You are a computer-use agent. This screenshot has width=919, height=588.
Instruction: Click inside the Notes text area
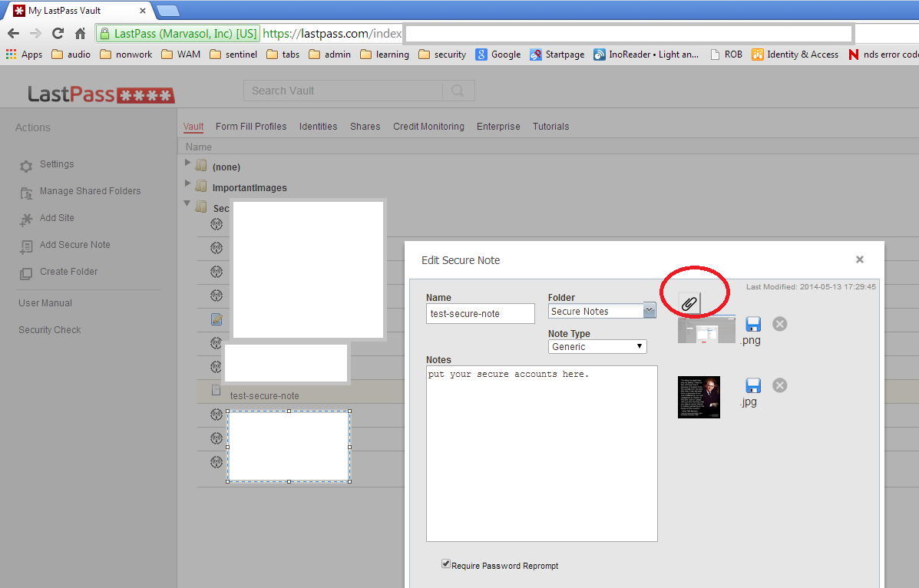click(541, 453)
